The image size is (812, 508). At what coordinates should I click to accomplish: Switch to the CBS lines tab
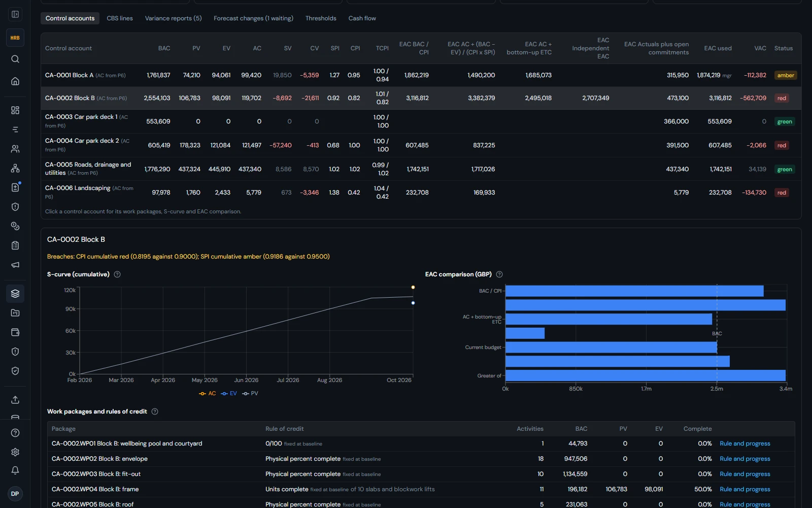pyautogui.click(x=120, y=18)
